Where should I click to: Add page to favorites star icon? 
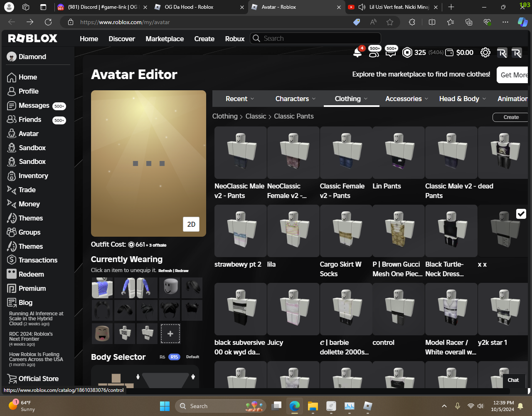pos(390,22)
